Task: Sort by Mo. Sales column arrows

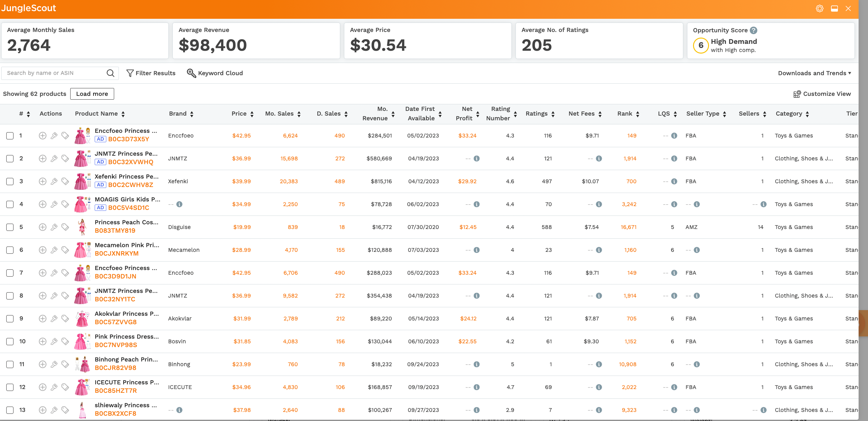Action: [x=299, y=114]
